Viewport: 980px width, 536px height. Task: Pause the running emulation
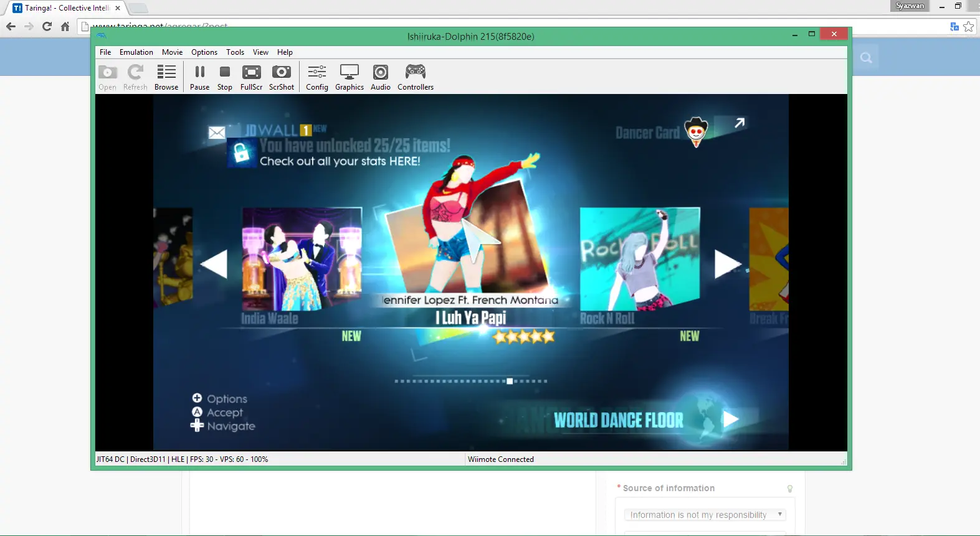199,78
